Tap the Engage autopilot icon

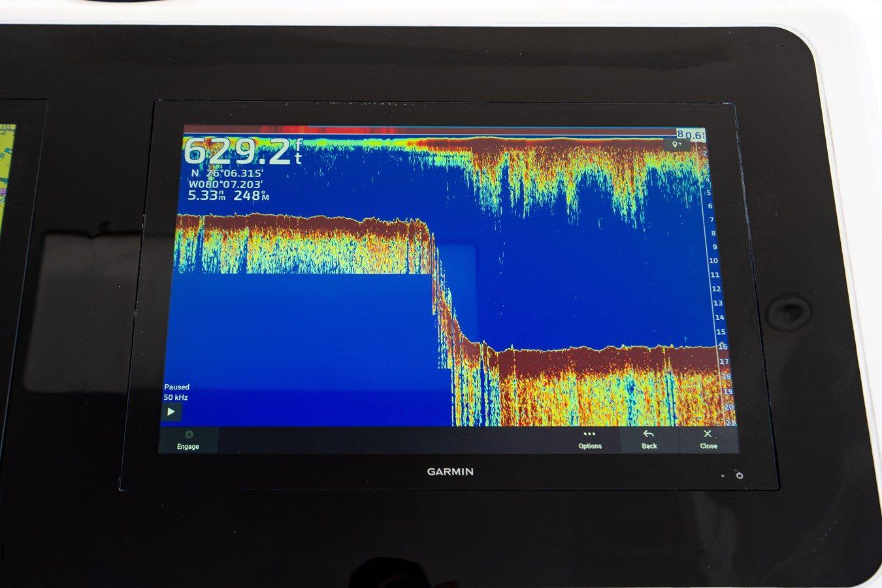coord(188,440)
